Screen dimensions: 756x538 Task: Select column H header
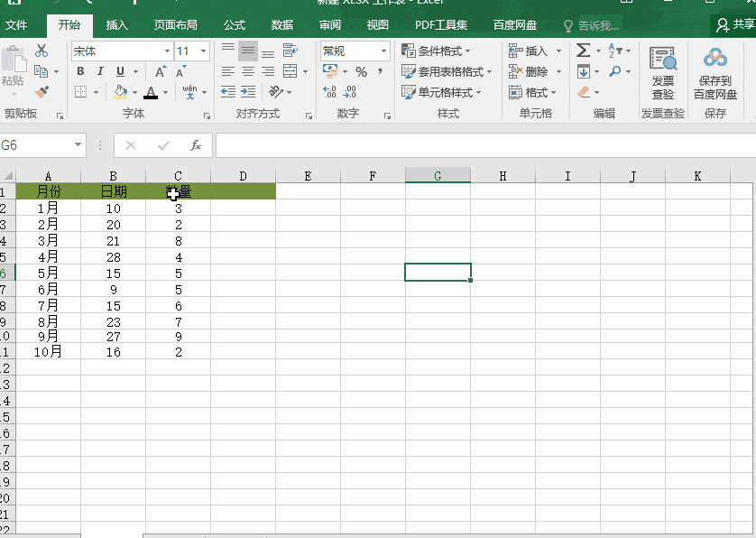(502, 176)
